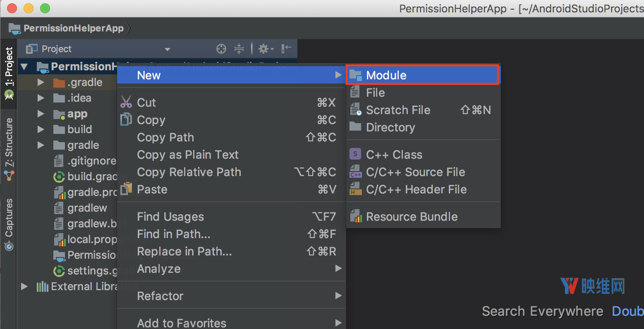Expand the app module folder
This screenshot has width=644, height=329.
tap(41, 114)
